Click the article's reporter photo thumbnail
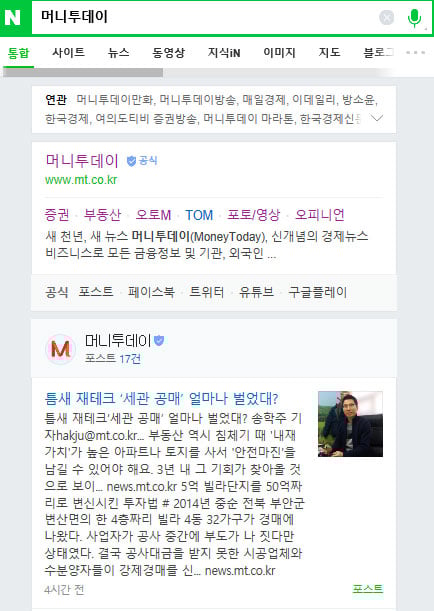The image size is (434, 611). [350, 424]
